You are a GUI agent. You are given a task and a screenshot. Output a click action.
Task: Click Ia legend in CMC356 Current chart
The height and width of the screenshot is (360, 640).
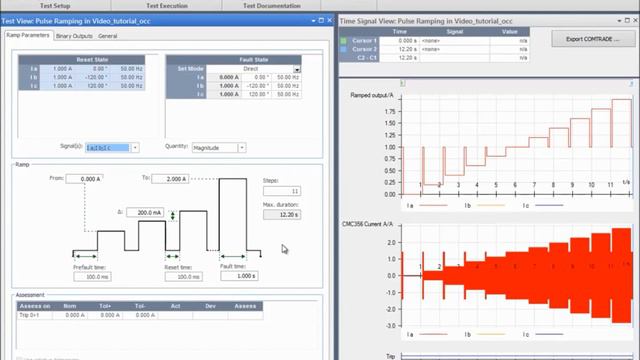(x=427, y=334)
